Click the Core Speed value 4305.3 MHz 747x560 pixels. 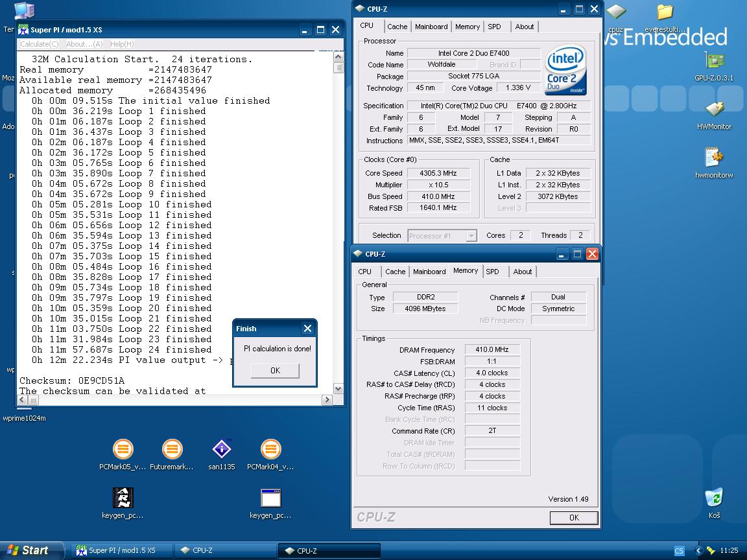[438, 173]
